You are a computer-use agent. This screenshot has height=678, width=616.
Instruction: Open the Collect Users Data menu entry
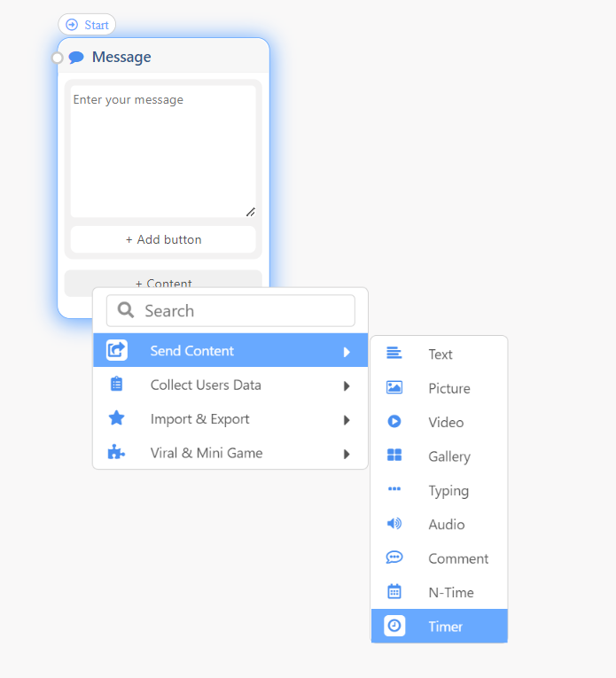coord(230,385)
